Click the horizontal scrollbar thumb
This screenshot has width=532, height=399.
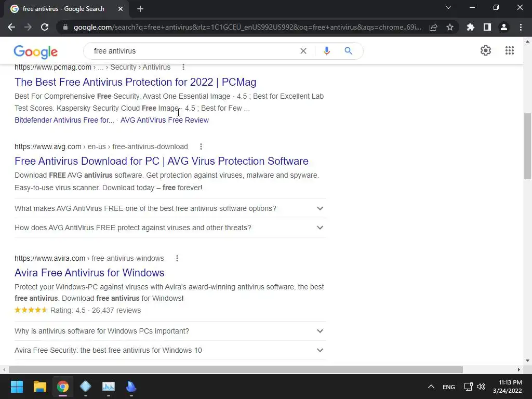point(236,369)
